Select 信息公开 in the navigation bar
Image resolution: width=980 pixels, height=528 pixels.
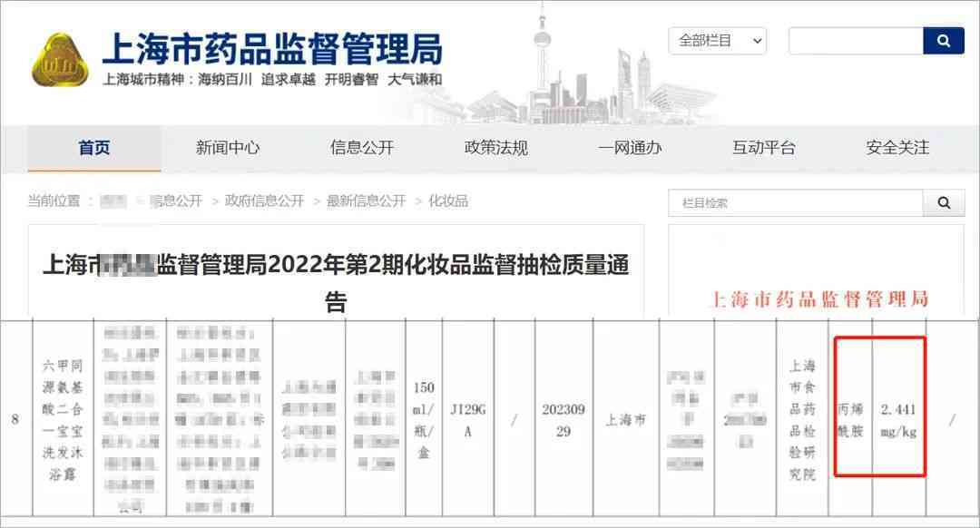click(362, 148)
